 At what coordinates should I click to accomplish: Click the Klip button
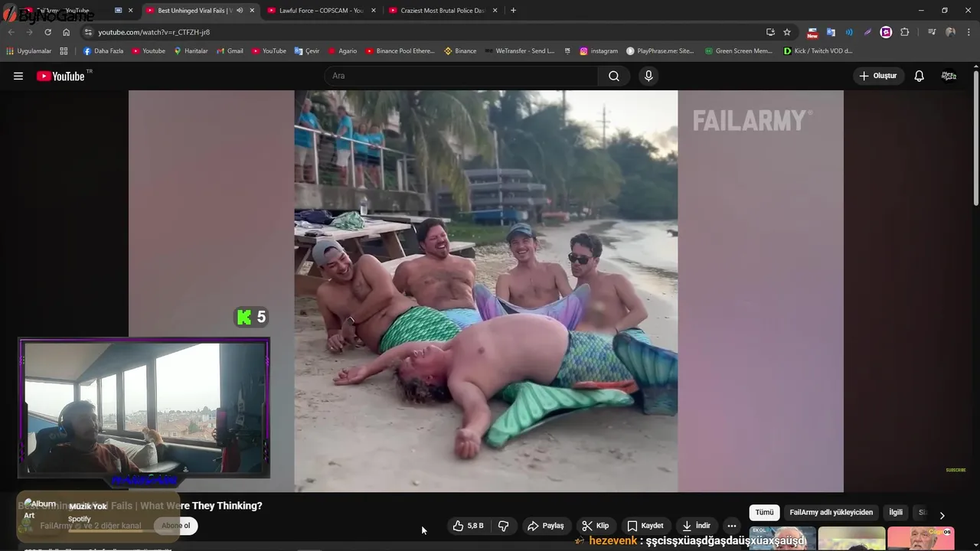click(595, 526)
